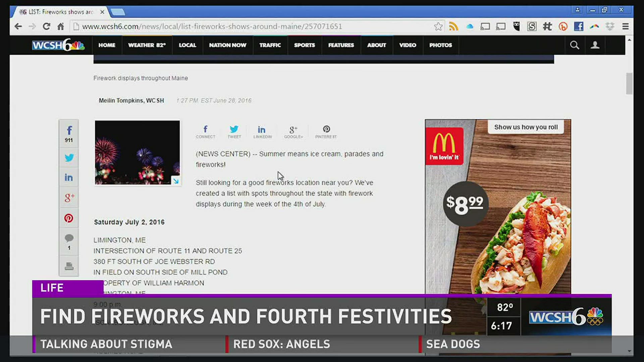The image size is (644, 362).
Task: Click the site search magnifier icon
Action: 575,45
